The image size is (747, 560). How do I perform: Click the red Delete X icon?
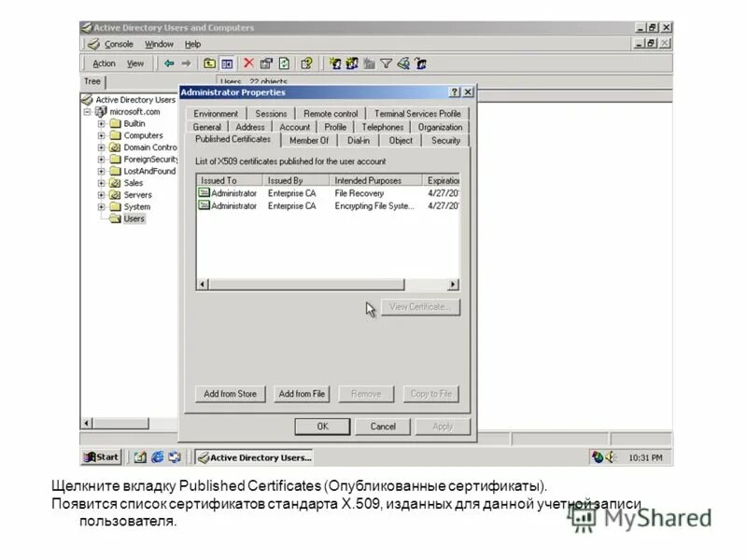[x=248, y=63]
